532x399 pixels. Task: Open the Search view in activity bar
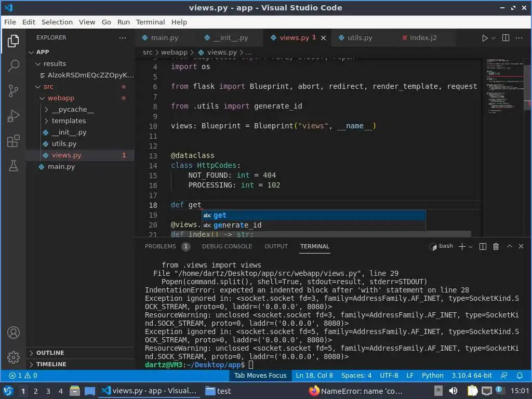[x=13, y=65]
